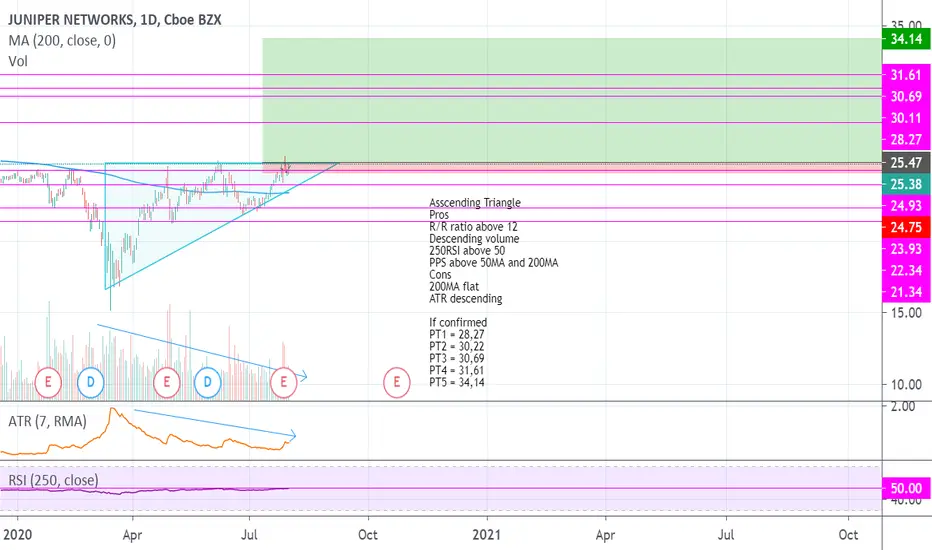Select the green profit target zone
The image size is (932, 550).
tap(572, 100)
